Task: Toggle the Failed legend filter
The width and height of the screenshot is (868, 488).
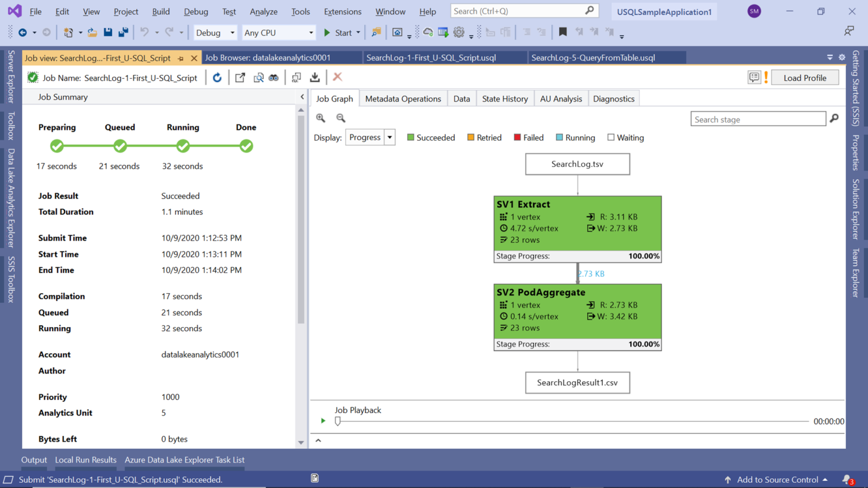Action: (x=518, y=137)
